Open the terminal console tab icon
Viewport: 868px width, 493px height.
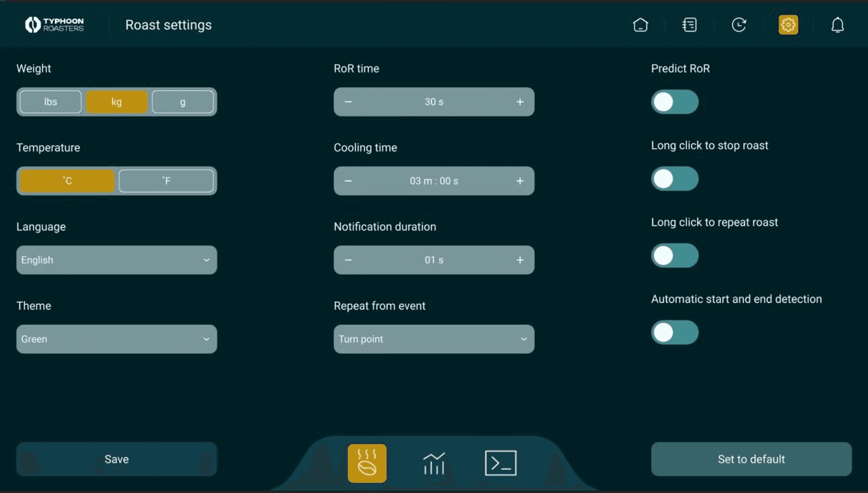(x=500, y=463)
